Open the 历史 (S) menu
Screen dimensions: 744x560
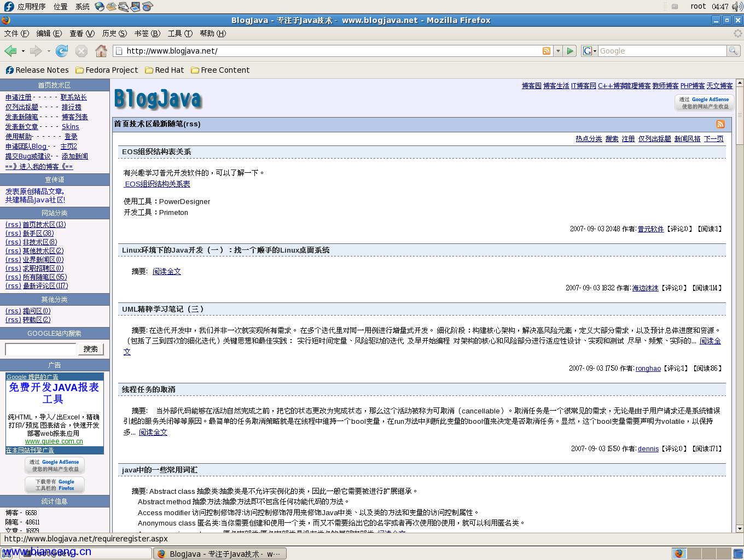coord(114,33)
